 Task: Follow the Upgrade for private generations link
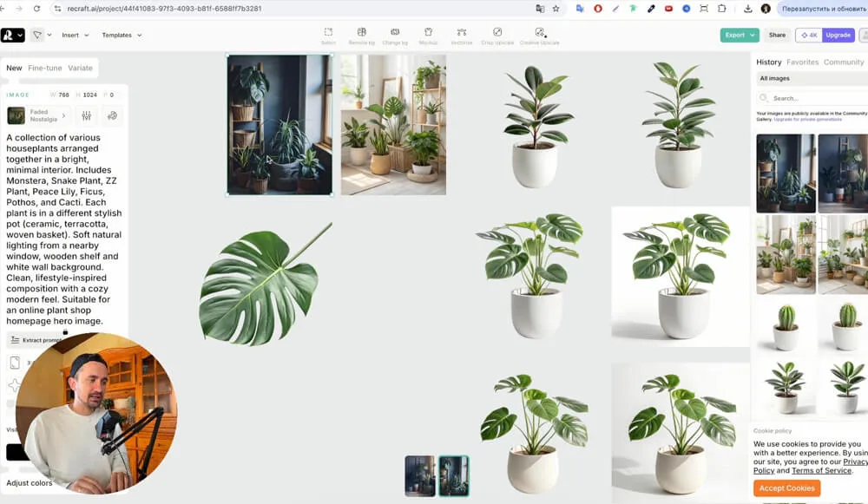pyautogui.click(x=807, y=120)
